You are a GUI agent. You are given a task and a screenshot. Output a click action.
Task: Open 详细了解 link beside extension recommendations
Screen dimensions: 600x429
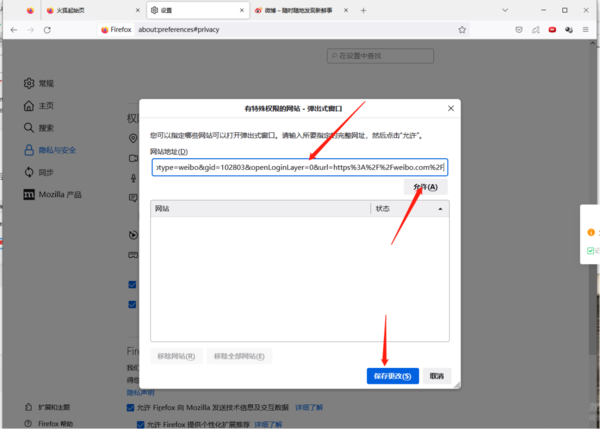point(268,424)
